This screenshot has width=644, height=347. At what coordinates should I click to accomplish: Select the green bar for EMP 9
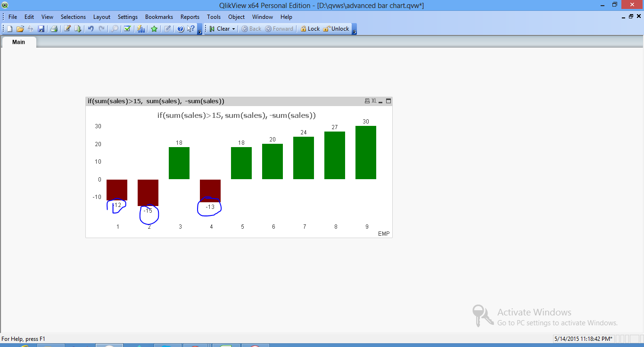pyautogui.click(x=366, y=152)
